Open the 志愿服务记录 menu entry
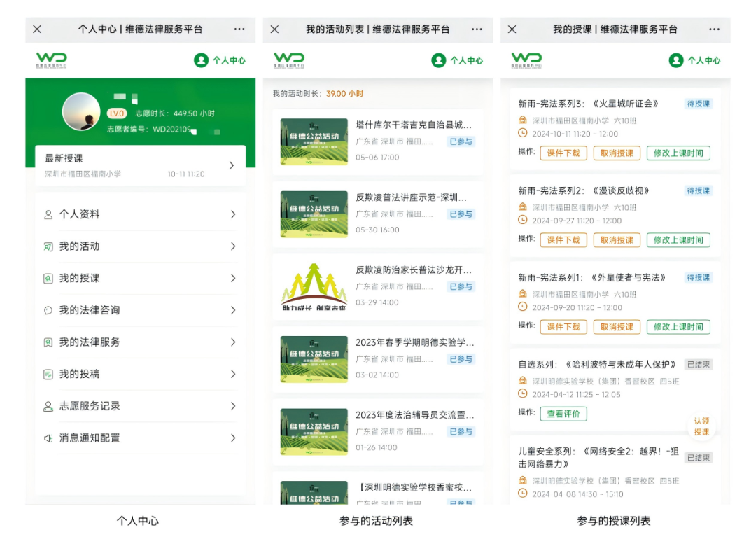The height and width of the screenshot is (544, 756). click(90, 406)
